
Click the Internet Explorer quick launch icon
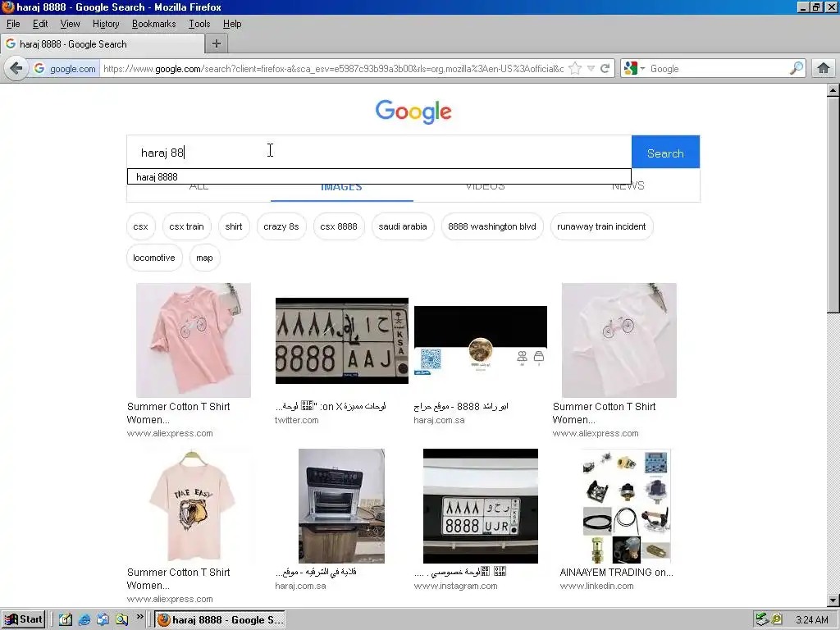pyautogui.click(x=84, y=620)
